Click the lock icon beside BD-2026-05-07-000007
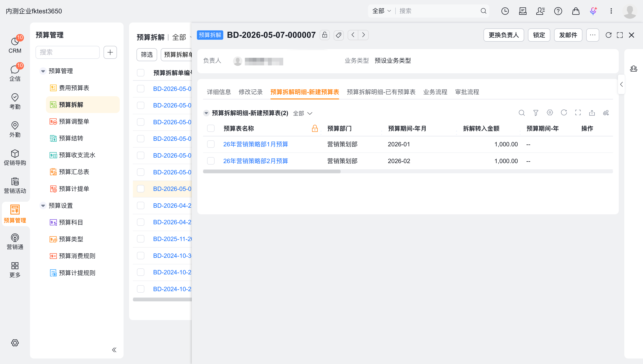This screenshot has height=364, width=643. [x=325, y=35]
